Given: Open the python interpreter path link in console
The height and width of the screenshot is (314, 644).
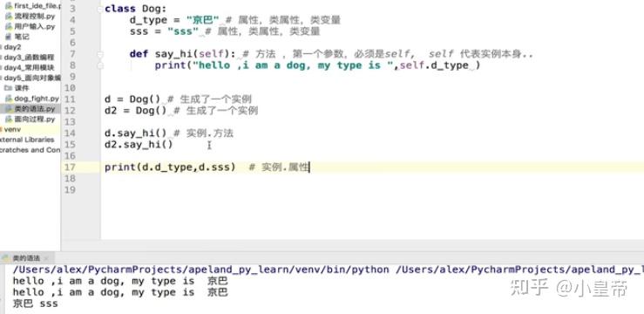Looking at the screenshot, I should click(x=200, y=270).
